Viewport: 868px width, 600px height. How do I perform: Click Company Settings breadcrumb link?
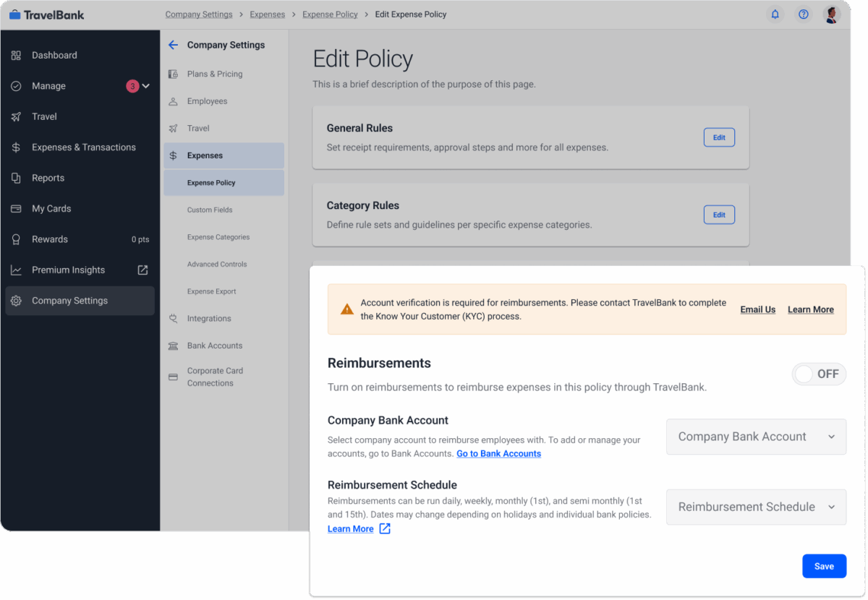199,14
